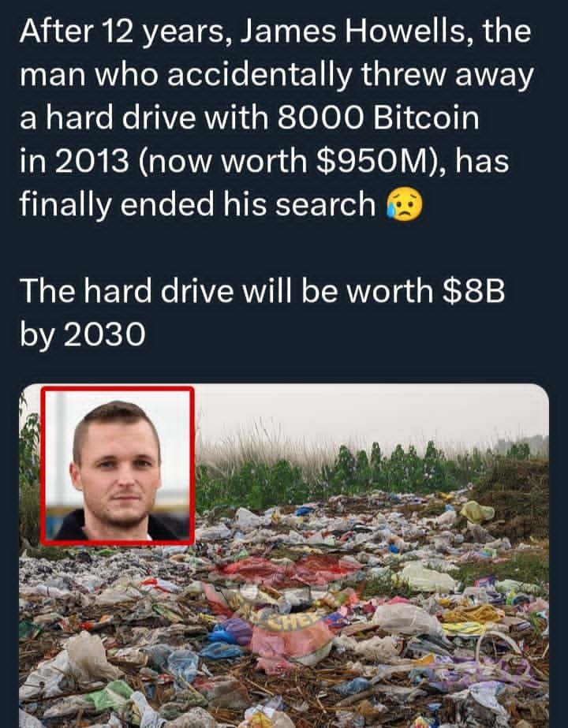Click the crying face emoji
The image size is (568, 728).
[405, 204]
